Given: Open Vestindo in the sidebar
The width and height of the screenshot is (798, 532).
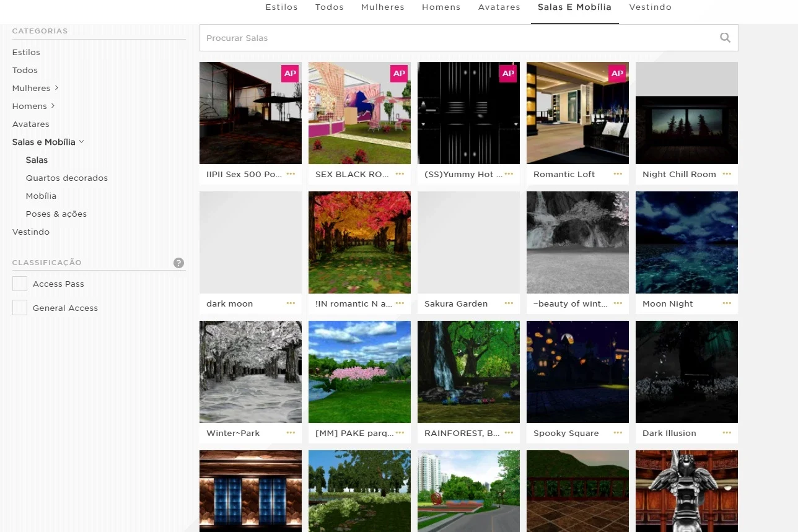Looking at the screenshot, I should (x=31, y=232).
